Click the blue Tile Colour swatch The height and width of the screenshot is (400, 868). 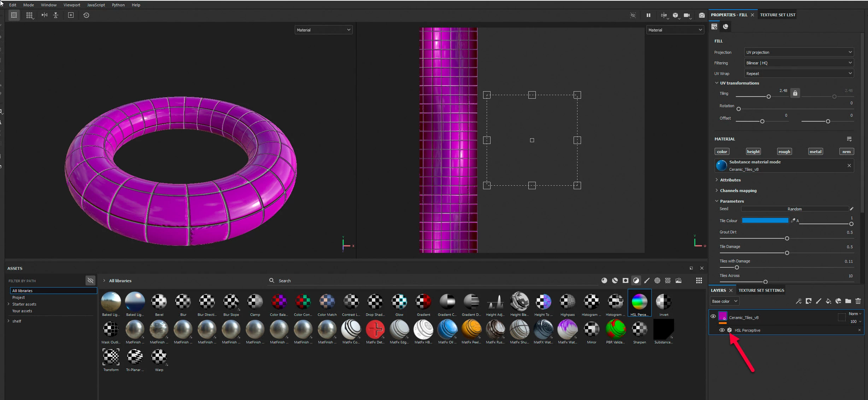(765, 220)
